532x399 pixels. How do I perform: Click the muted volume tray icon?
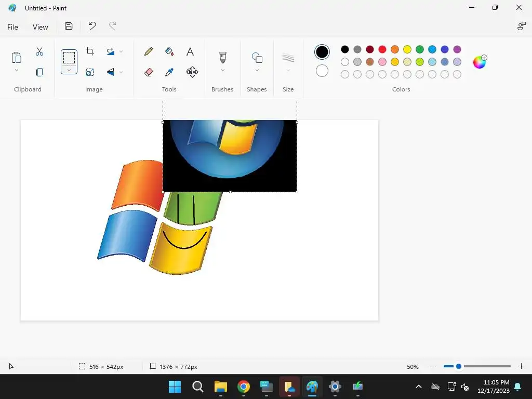465,387
